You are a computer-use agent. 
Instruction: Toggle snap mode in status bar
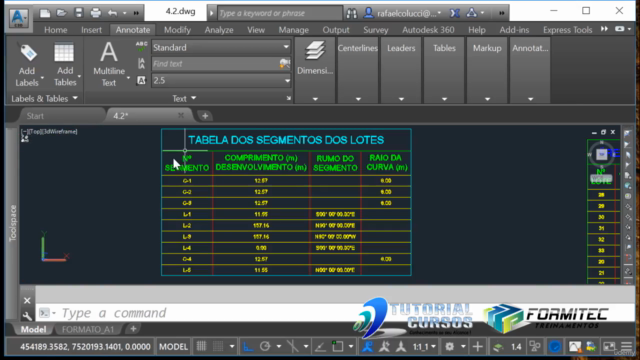pos(218,347)
